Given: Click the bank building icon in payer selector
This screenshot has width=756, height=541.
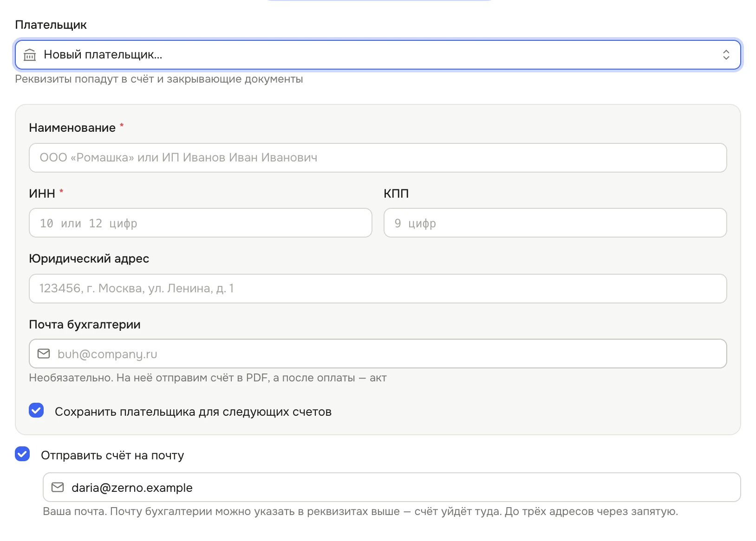Looking at the screenshot, I should point(30,55).
